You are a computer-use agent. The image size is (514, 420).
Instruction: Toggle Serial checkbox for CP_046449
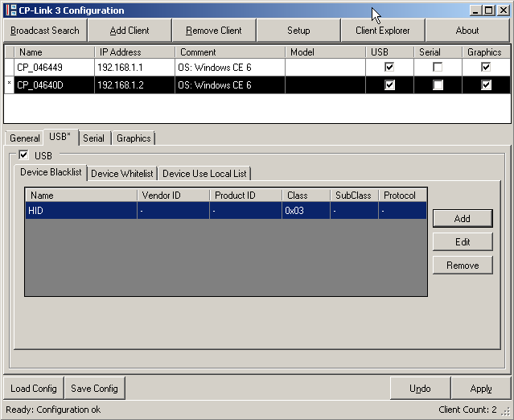pyautogui.click(x=438, y=68)
